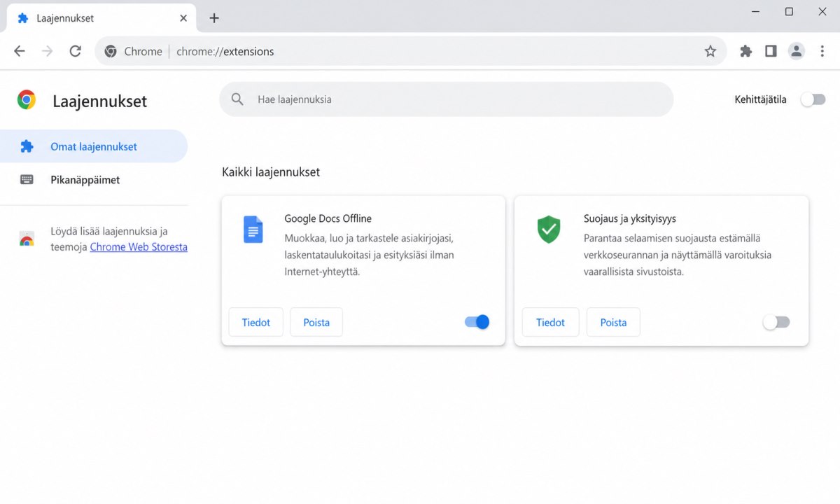The height and width of the screenshot is (504, 840).
Task: Click the green shield icon of Suojaus ja yksityisyys
Action: [x=549, y=230]
